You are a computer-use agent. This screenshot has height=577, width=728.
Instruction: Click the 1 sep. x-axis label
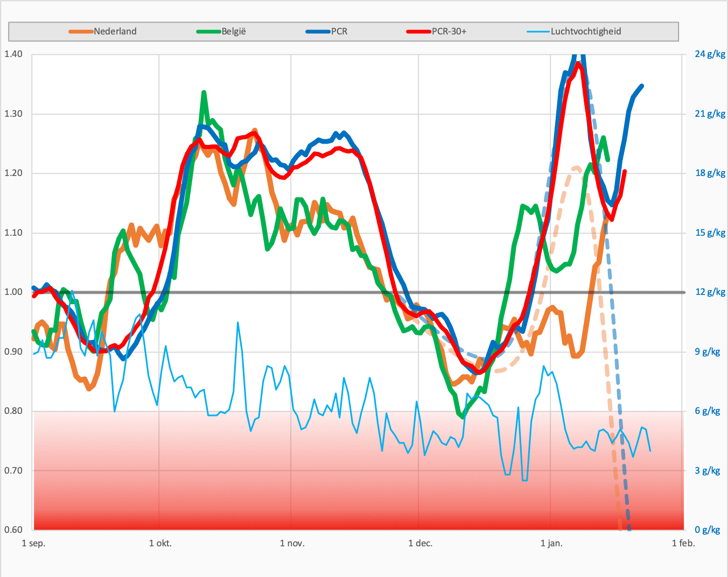point(33,543)
